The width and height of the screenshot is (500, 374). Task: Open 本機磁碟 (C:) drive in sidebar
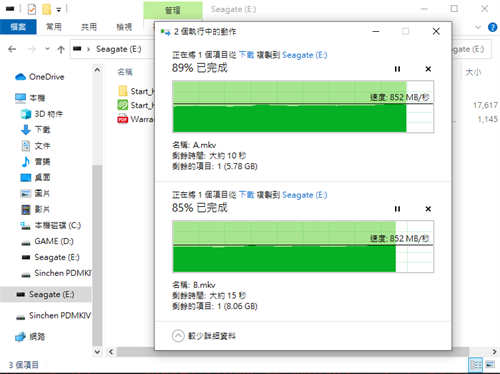click(x=51, y=225)
